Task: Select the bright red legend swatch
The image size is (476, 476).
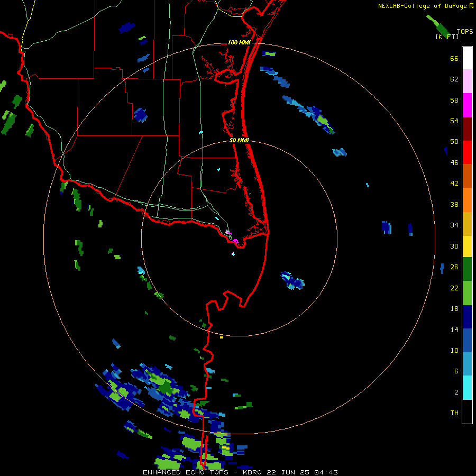Action: click(467, 152)
